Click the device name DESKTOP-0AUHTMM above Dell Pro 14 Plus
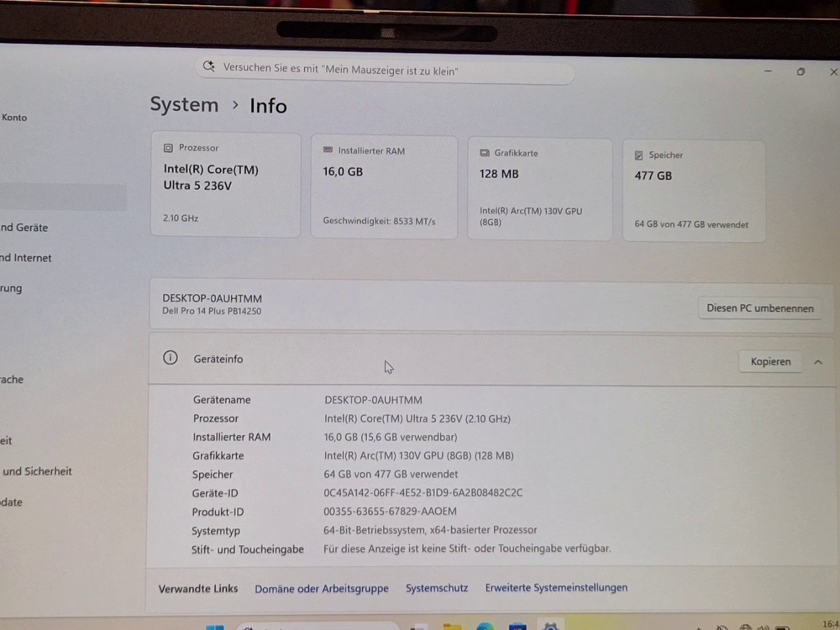840x630 pixels. pyautogui.click(x=212, y=299)
